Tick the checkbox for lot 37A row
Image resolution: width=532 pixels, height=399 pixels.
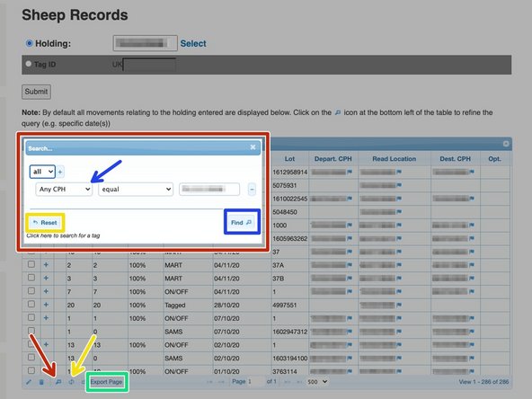tap(31, 264)
